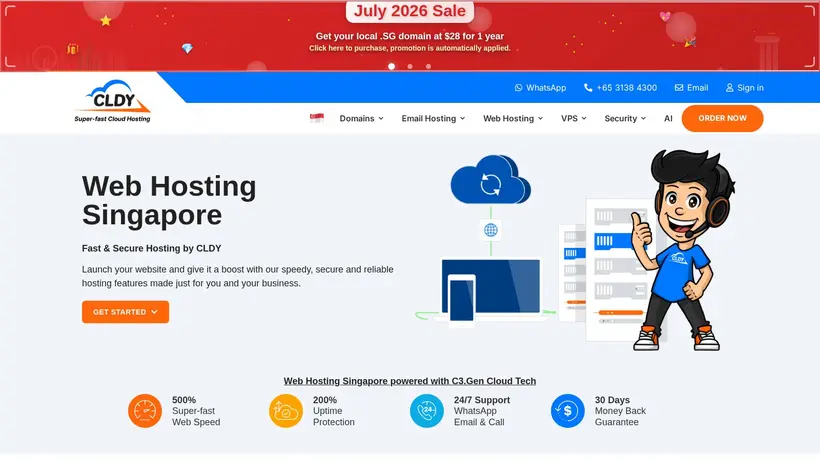Image resolution: width=820 pixels, height=461 pixels.
Task: Select the first banner slide dot
Action: coord(392,66)
